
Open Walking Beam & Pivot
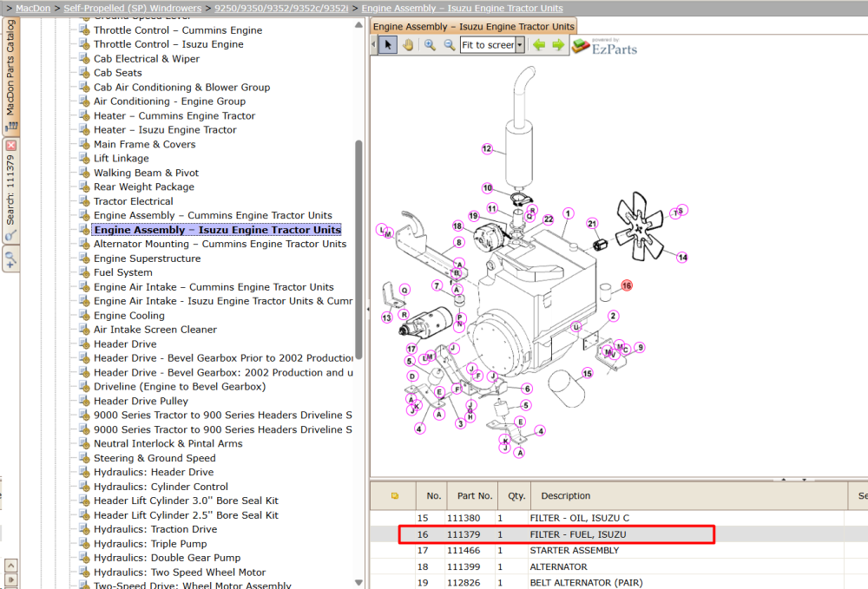point(146,173)
